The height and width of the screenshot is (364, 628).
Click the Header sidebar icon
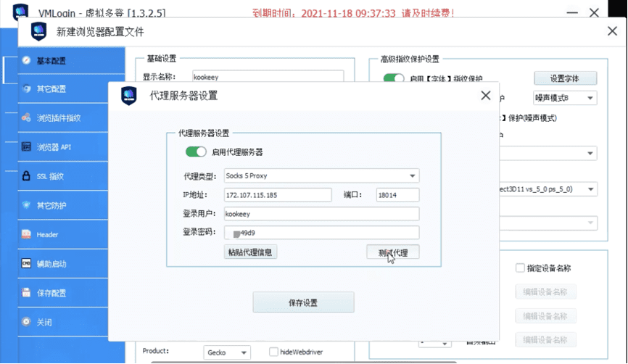[26, 234]
